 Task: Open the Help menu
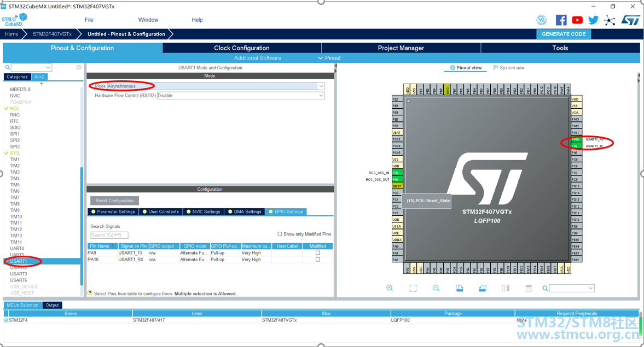pyautogui.click(x=197, y=20)
